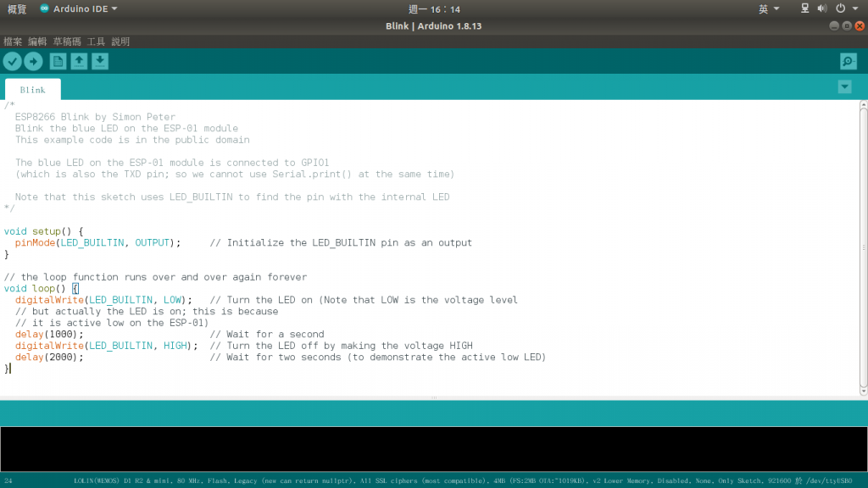Click the volume speaker icon

(x=822, y=8)
